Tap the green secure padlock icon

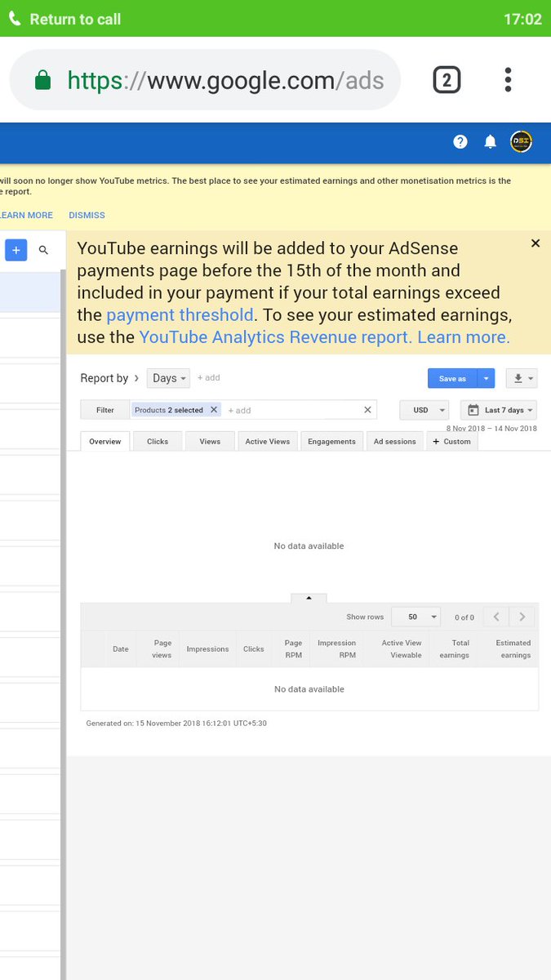42,80
